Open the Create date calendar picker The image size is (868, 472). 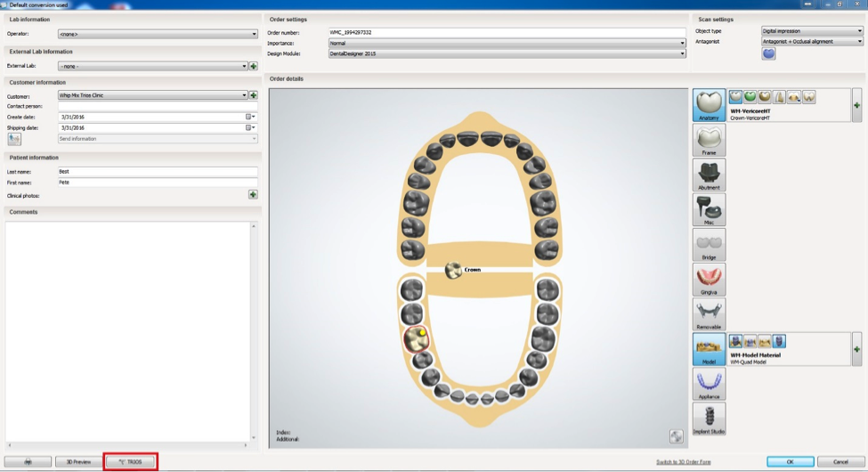tap(249, 117)
